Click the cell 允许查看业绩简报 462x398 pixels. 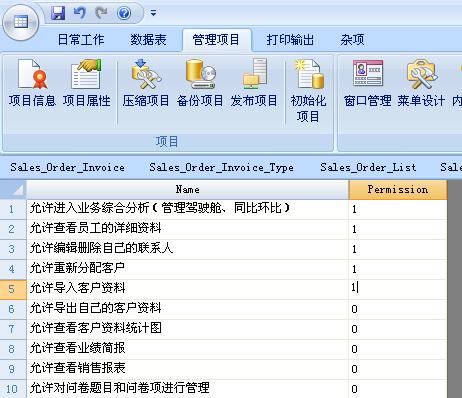pos(188,349)
